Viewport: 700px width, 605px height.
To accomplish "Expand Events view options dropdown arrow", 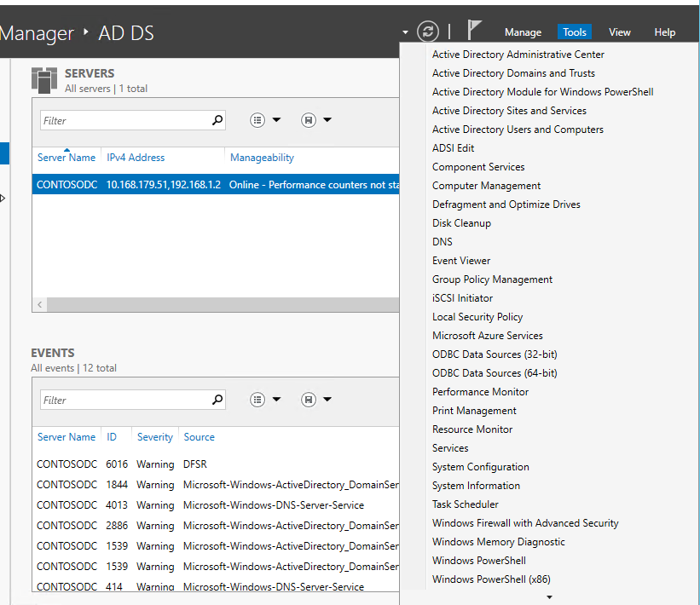I will [276, 399].
